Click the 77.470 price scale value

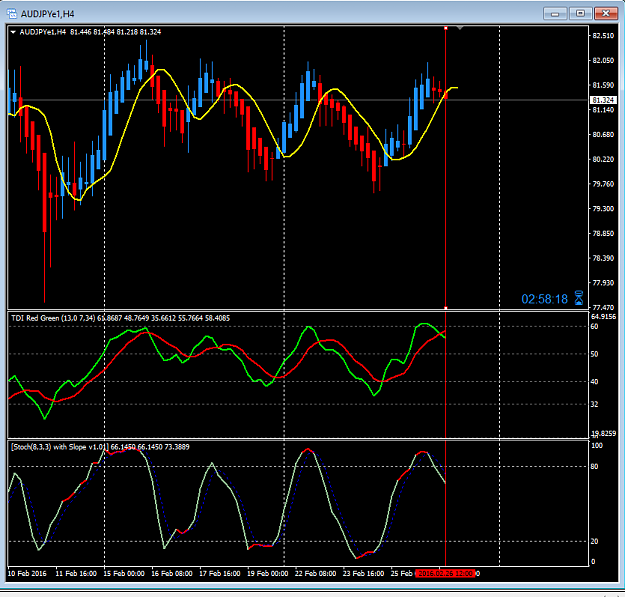pyautogui.click(x=603, y=307)
